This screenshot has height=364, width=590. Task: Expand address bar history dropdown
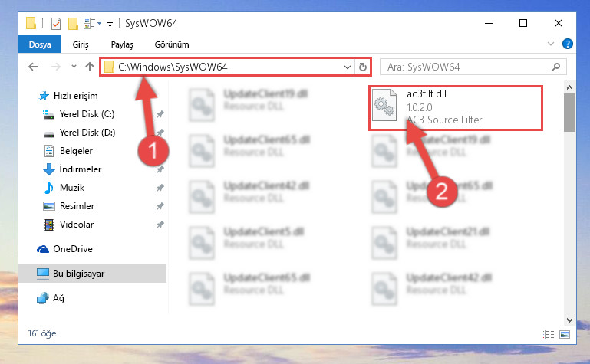[348, 67]
